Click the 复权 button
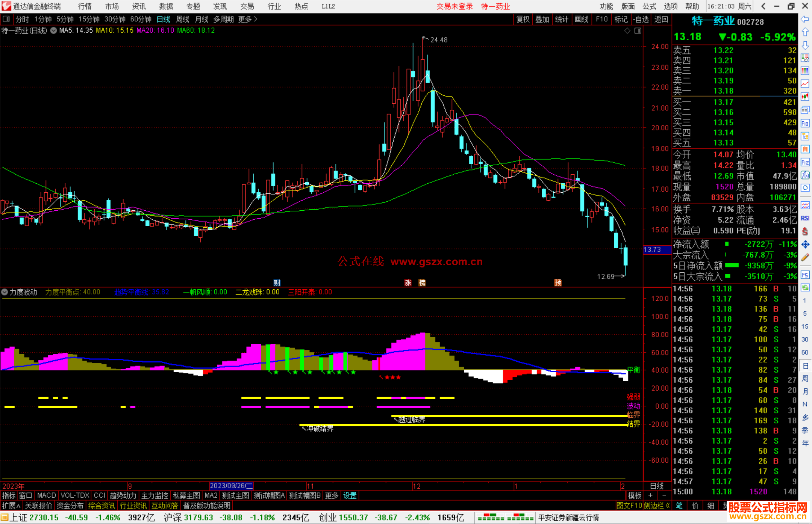Screen dimensions: 812x524 pyautogui.click(x=523, y=19)
